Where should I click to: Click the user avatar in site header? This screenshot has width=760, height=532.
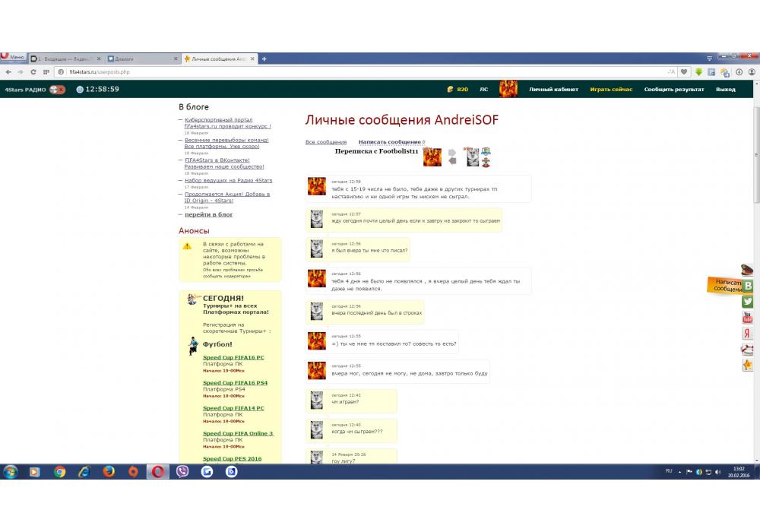coord(508,89)
